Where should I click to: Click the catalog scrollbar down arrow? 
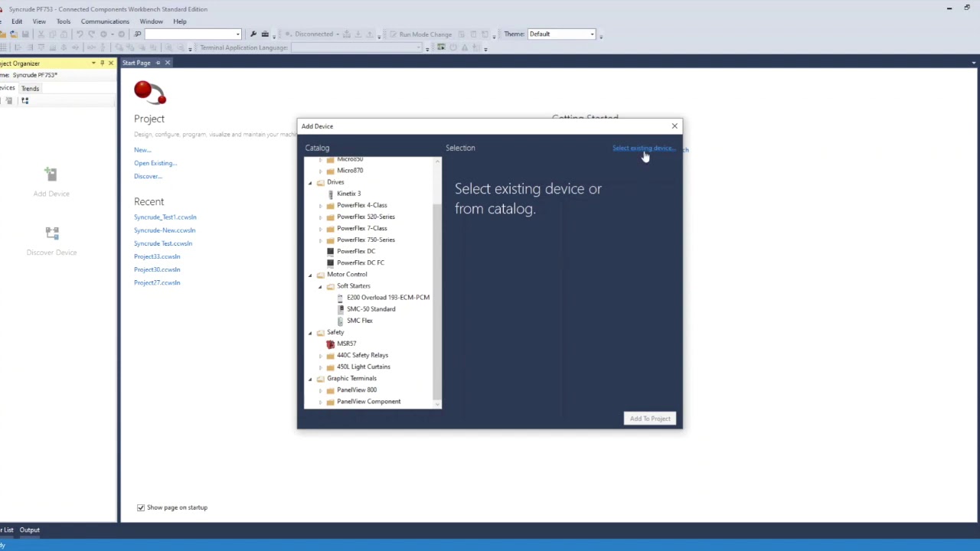tap(437, 404)
